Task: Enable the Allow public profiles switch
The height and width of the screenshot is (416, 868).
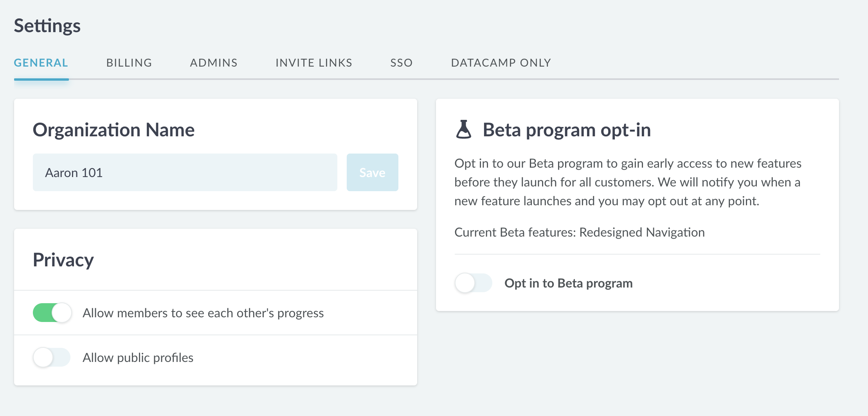Action: click(x=51, y=357)
